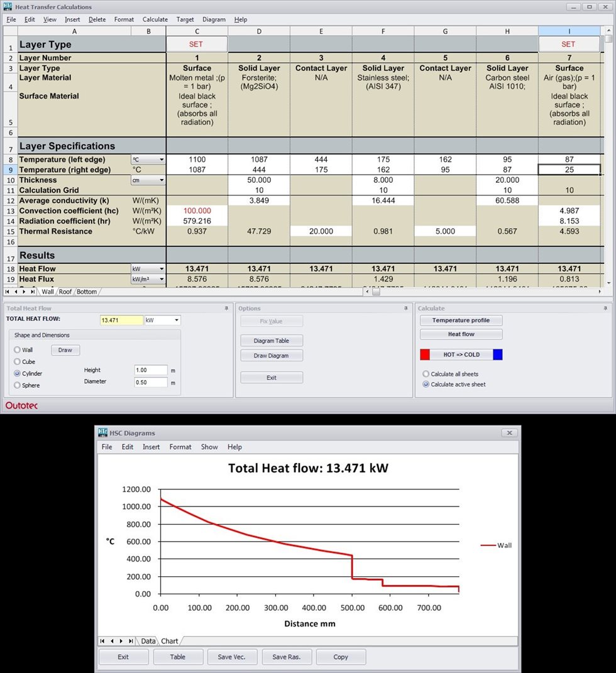Image resolution: width=616 pixels, height=673 pixels.
Task: Open the kW unit dropdown
Action: coord(175,320)
